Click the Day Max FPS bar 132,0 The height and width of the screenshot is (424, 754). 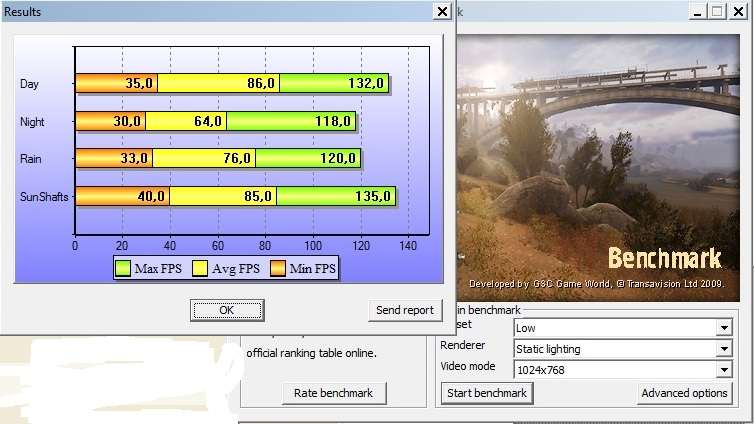coord(334,83)
